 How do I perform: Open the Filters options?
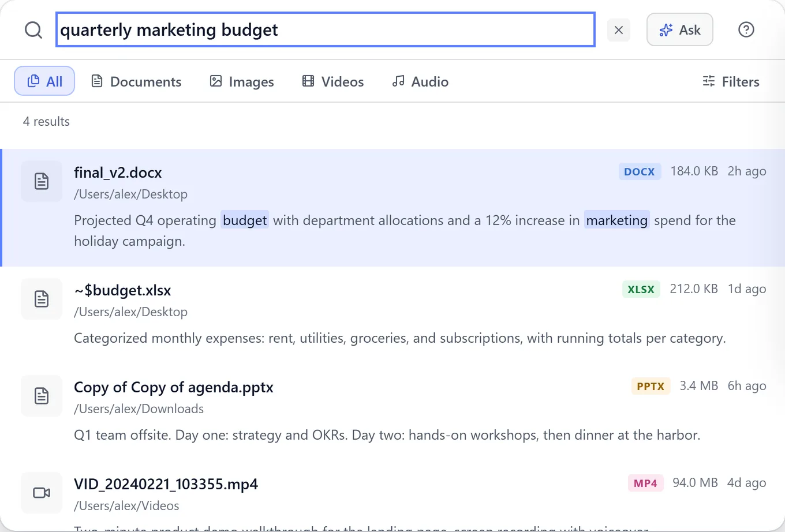tap(731, 81)
